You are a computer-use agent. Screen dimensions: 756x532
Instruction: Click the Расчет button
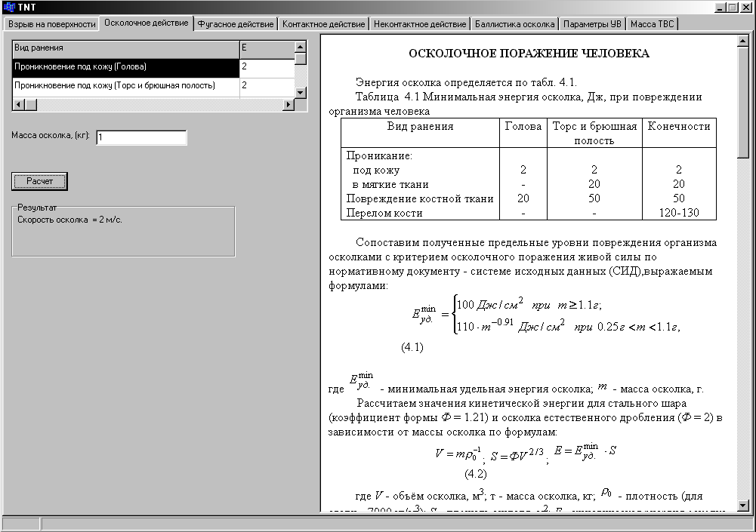point(39,181)
